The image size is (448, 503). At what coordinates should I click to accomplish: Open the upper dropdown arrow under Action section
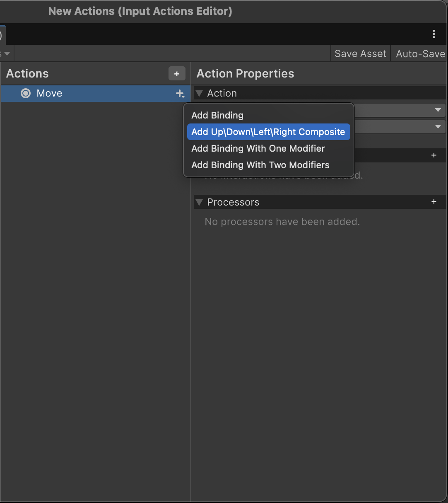(x=438, y=110)
